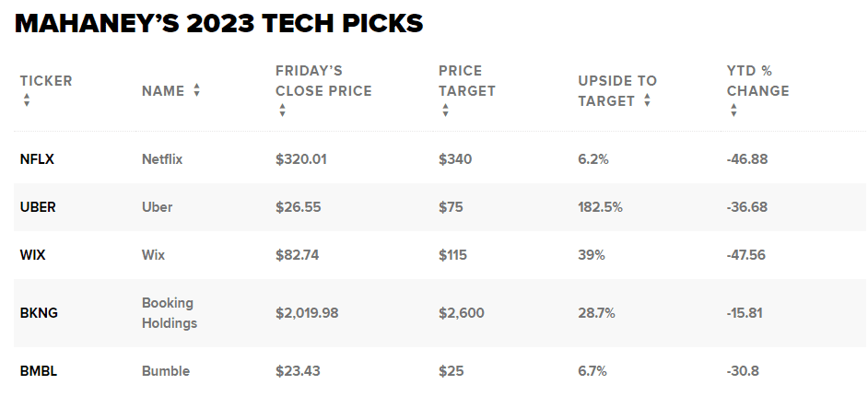
Task: Click the Ticker column header text
Action: coord(46,80)
